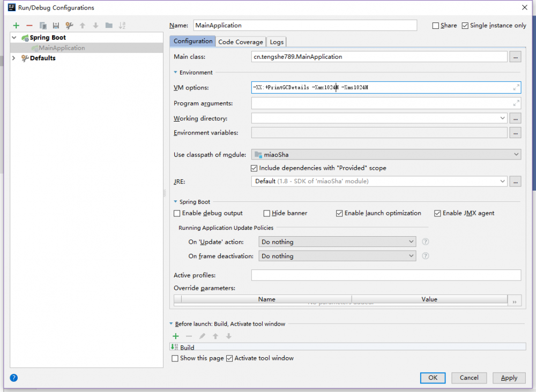This screenshot has height=392, width=536.
Task: Switch to the Code Coverage tab
Action: click(241, 42)
